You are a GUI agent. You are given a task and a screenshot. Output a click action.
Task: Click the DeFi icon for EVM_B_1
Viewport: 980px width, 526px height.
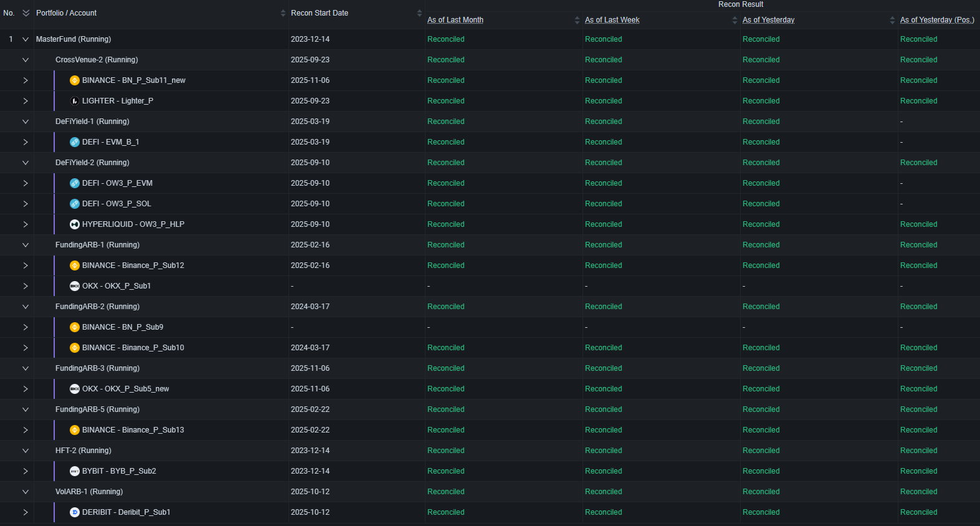pos(75,142)
